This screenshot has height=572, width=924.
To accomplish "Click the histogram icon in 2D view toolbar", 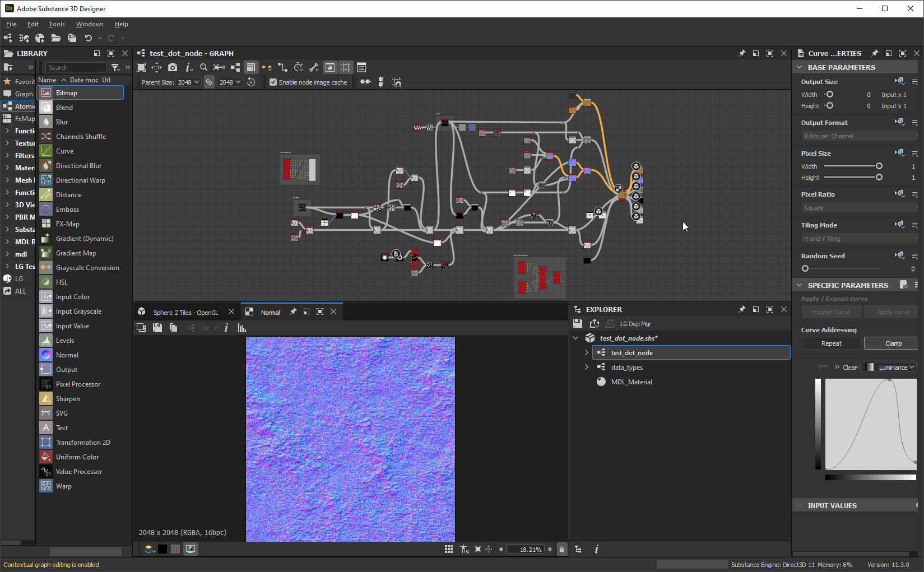I will tap(242, 328).
